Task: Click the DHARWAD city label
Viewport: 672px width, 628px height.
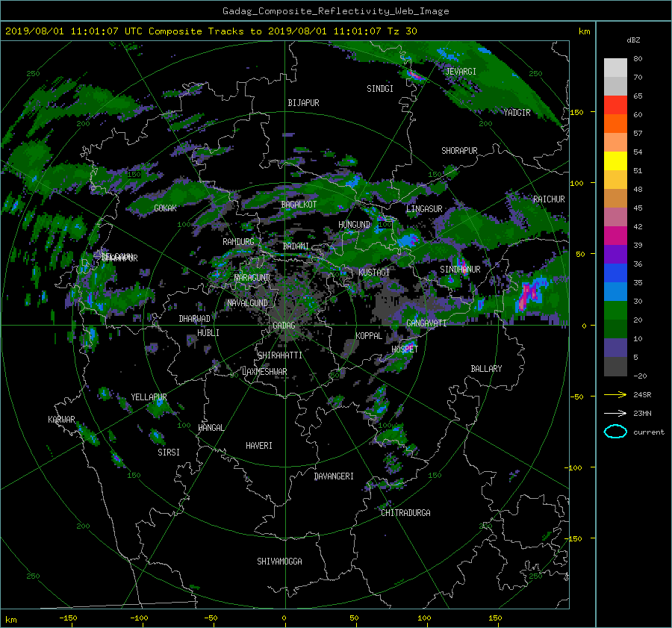Action: [x=195, y=319]
